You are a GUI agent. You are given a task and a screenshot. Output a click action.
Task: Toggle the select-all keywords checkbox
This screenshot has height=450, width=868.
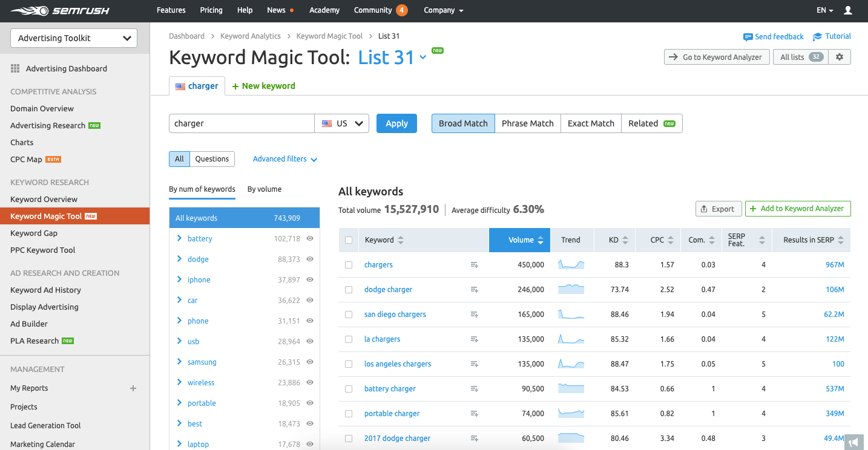pos(349,240)
